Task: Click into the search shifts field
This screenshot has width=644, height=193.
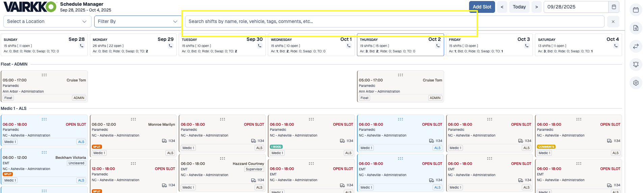Action: point(394,21)
